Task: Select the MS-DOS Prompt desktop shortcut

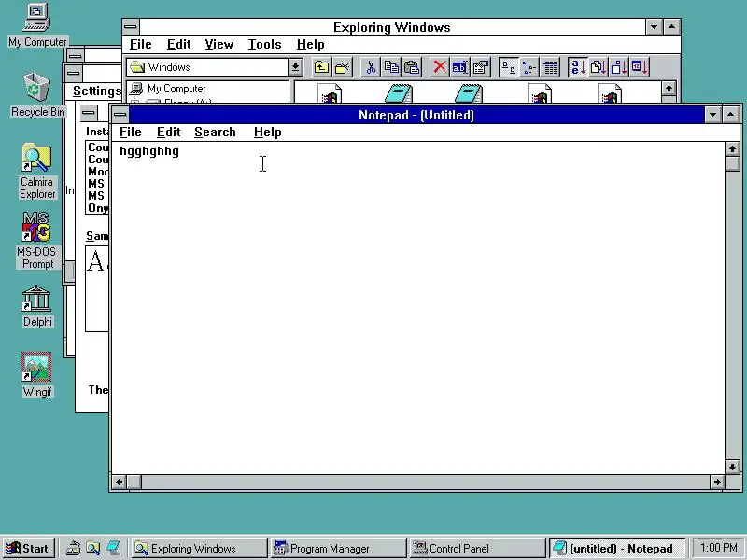Action: pyautogui.click(x=37, y=241)
